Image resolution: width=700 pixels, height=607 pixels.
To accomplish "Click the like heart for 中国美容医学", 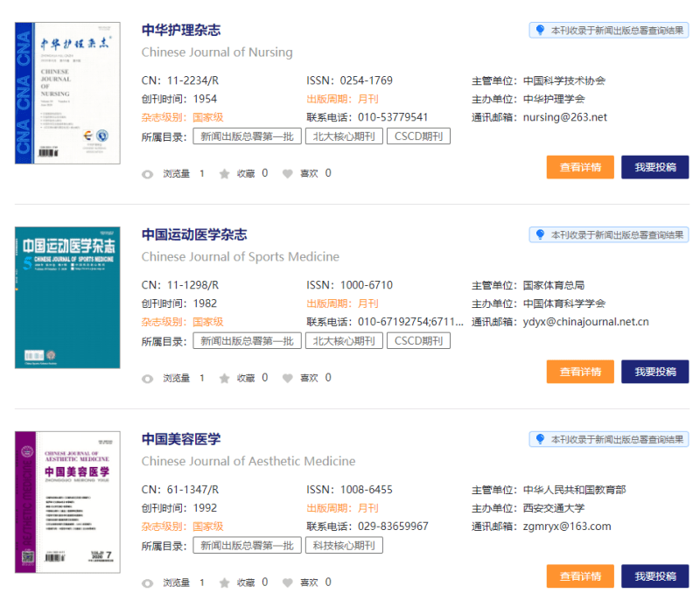I will [x=288, y=583].
